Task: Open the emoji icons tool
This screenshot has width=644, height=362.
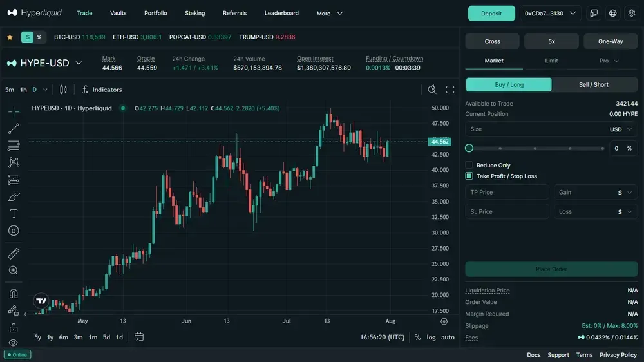Action: click(14, 231)
